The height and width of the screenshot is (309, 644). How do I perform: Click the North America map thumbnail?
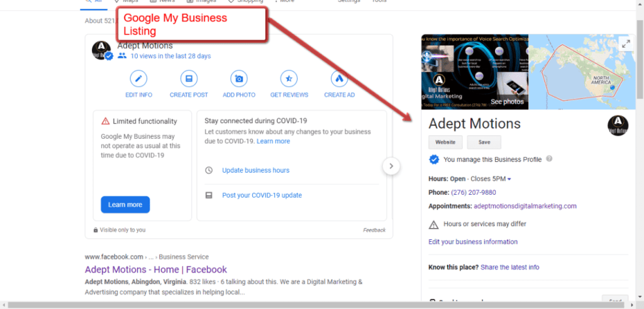tap(582, 72)
